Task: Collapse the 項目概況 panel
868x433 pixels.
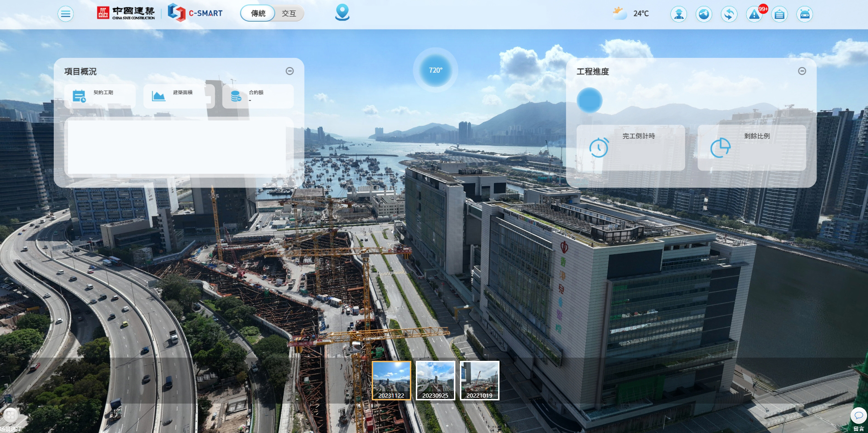Action: tap(289, 71)
